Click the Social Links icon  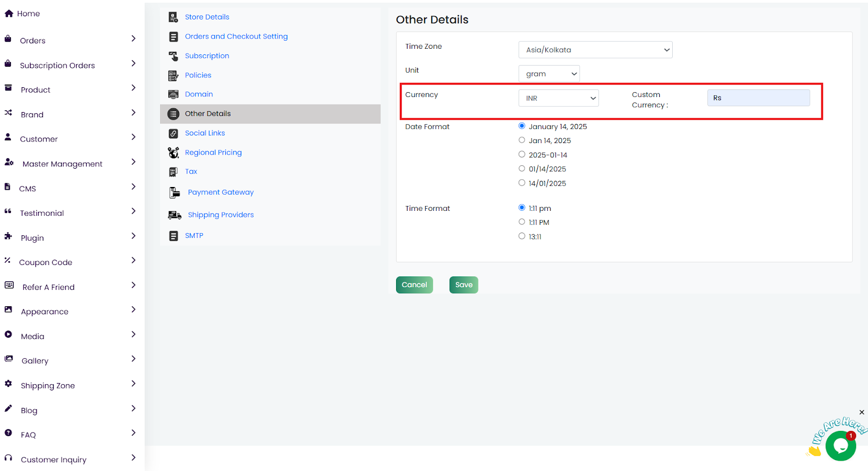point(173,133)
